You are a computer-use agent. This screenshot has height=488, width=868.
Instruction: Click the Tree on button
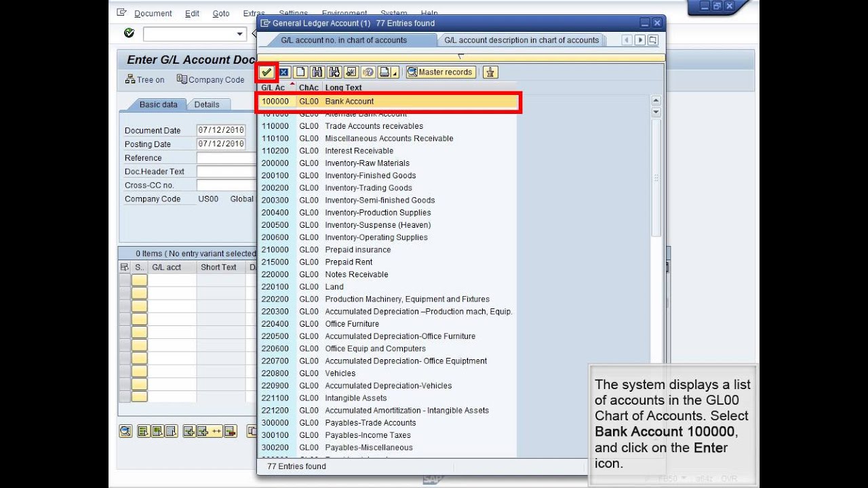[x=144, y=79]
